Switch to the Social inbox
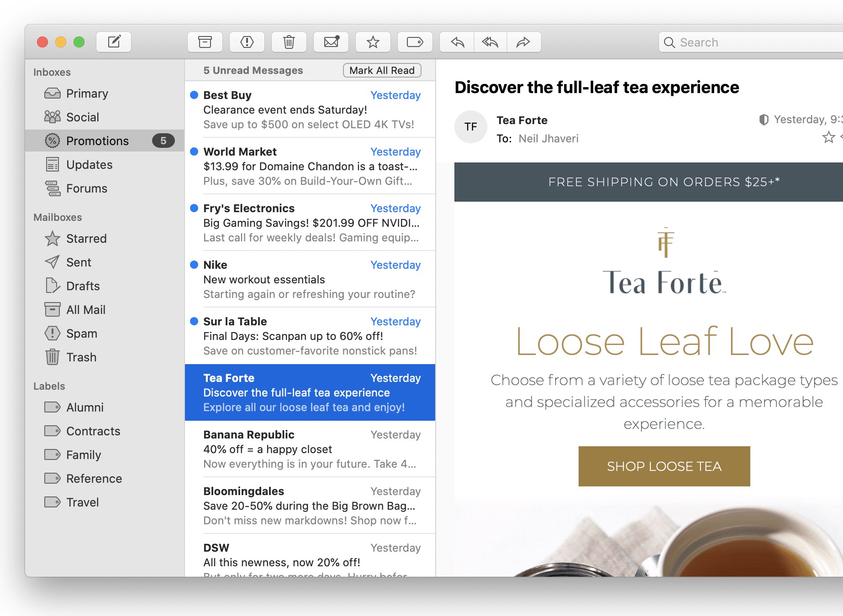843x616 pixels. point(105,117)
